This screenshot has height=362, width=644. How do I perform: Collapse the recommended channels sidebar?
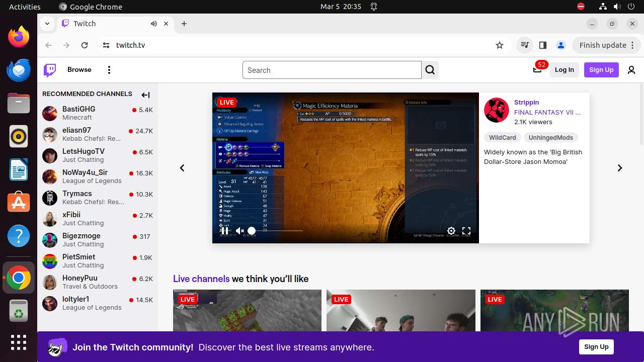pyautogui.click(x=145, y=95)
